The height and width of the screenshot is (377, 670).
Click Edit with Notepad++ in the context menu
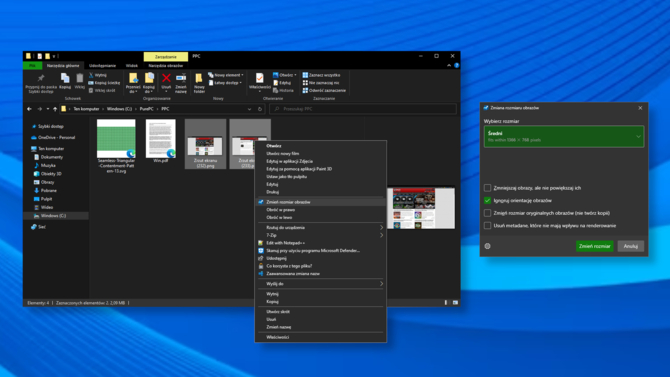320,243
